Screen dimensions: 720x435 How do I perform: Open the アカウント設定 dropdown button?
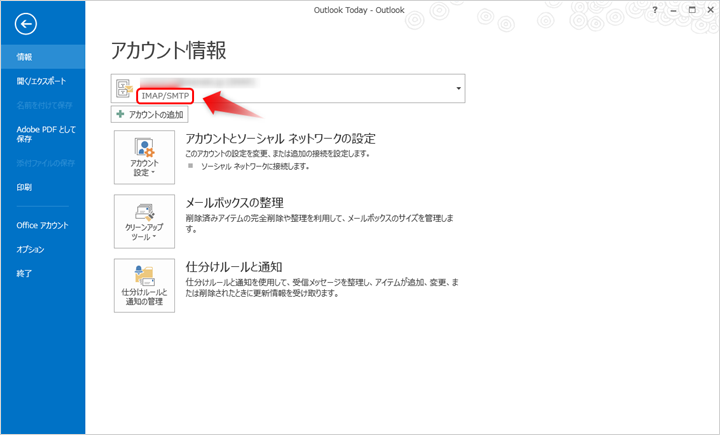(x=144, y=157)
